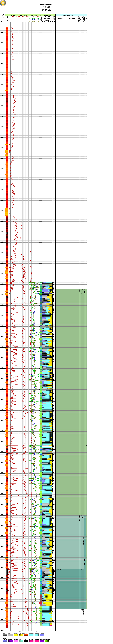113x644 pixels.
Task: Click the "1000" depth label
Action: 2,127
